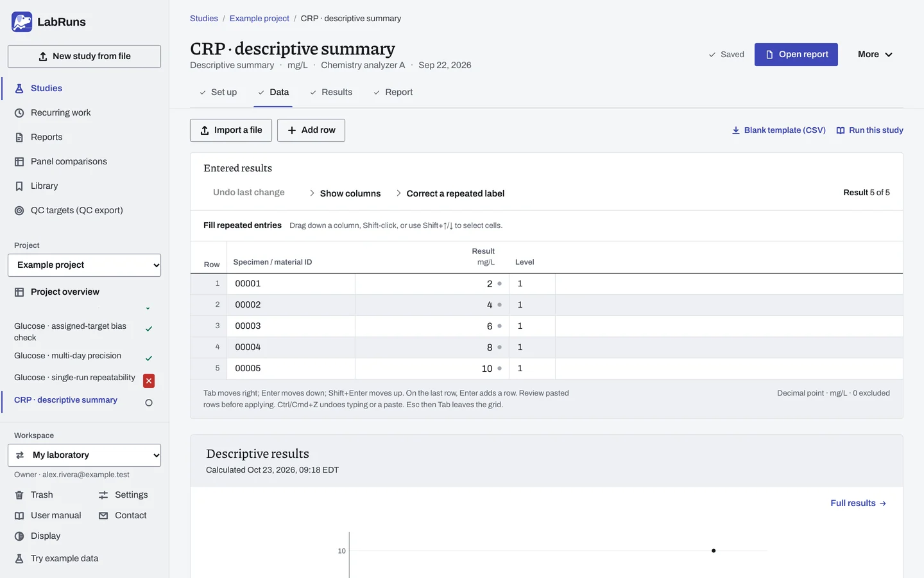Open the Example project dropdown
This screenshot has height=578, width=924.
coord(84,265)
